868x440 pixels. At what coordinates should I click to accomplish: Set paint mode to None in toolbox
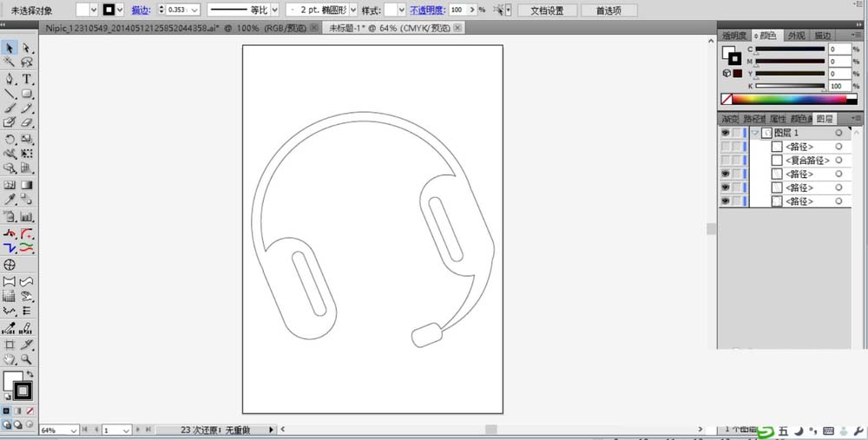coord(30,411)
